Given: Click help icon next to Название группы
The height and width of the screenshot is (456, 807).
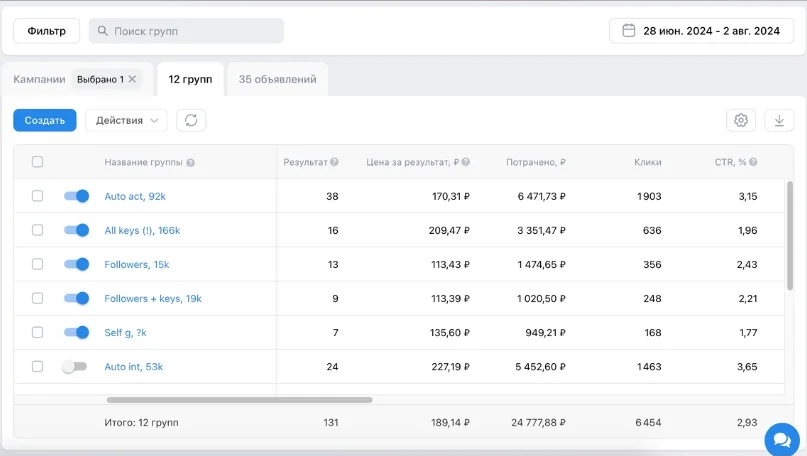Looking at the screenshot, I should pos(190,163).
